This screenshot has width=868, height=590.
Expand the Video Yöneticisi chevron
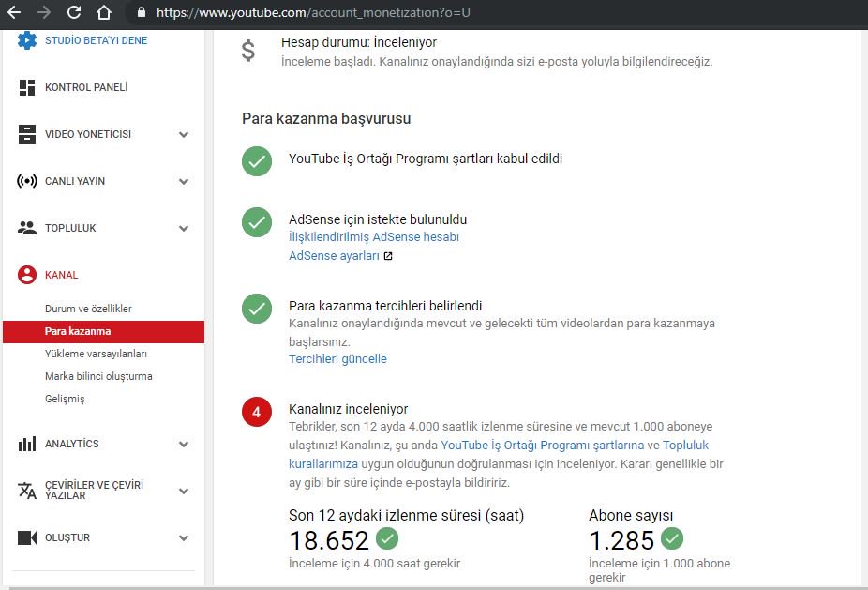tap(184, 135)
